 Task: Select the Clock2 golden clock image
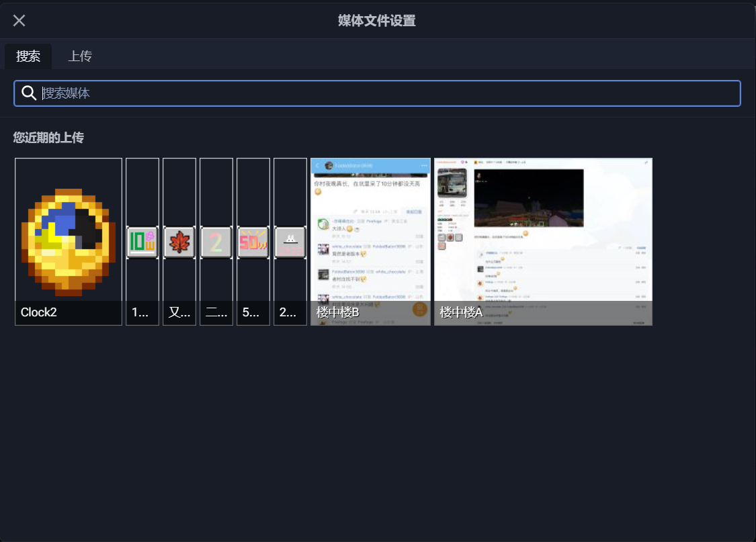69,241
